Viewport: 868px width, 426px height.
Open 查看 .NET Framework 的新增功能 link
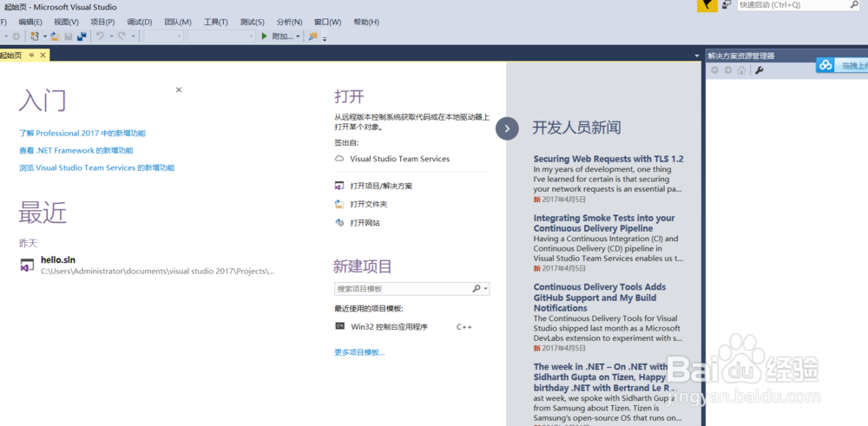tap(76, 150)
